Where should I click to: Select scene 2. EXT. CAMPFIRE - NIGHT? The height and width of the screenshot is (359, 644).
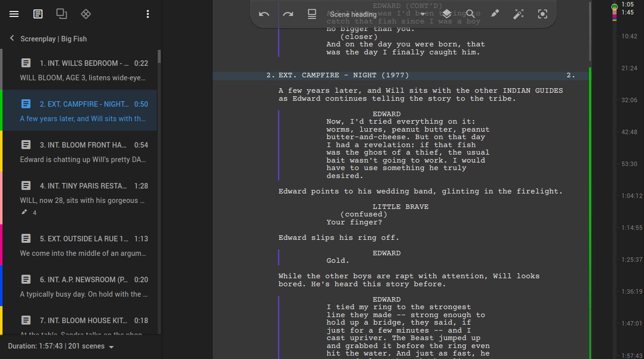(79, 110)
